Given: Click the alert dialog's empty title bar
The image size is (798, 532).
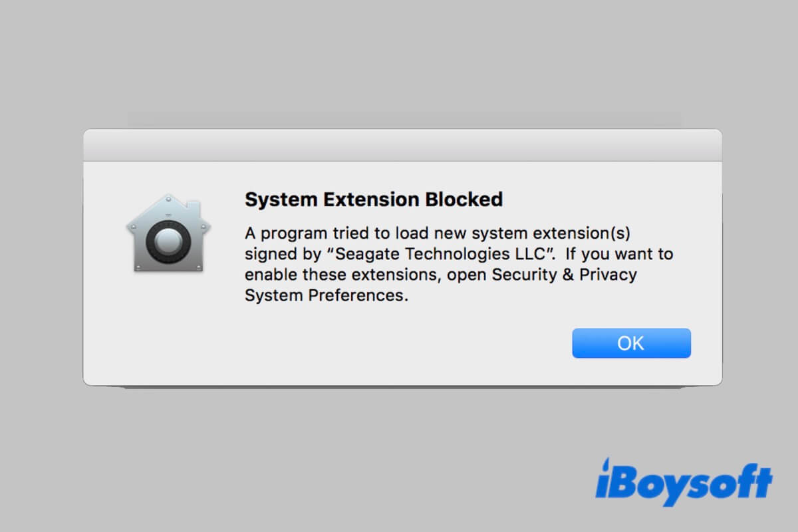Looking at the screenshot, I should [x=402, y=146].
